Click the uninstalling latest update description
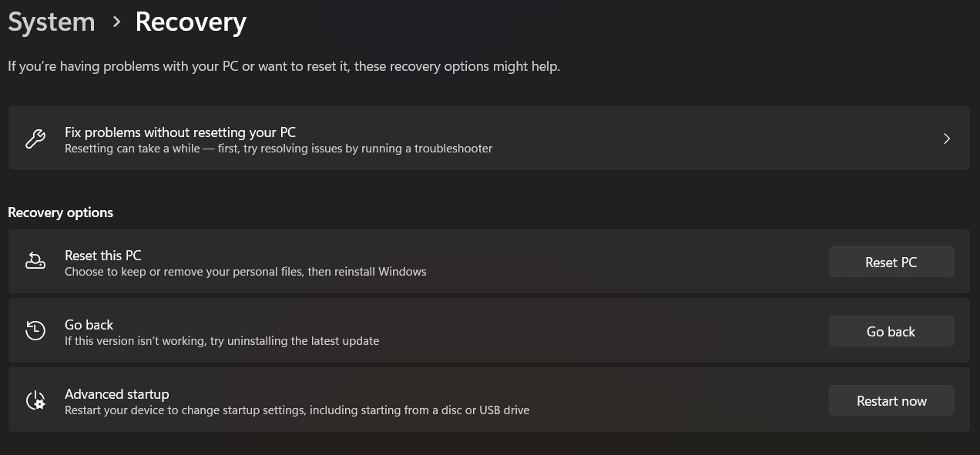 click(x=221, y=340)
